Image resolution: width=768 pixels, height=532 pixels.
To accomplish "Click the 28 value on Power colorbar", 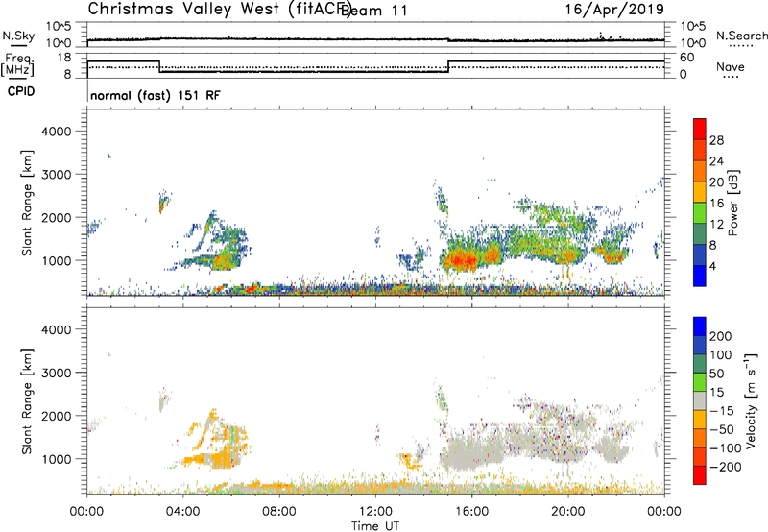I will (716, 140).
